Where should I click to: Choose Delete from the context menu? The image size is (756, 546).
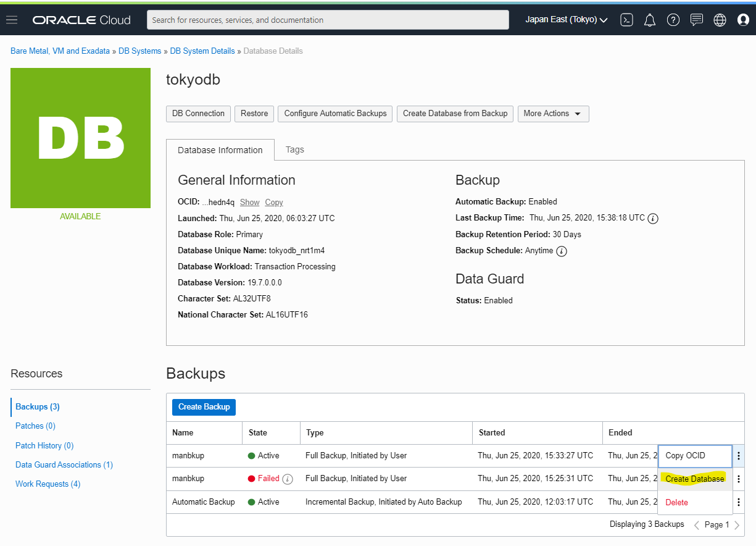pos(695,503)
